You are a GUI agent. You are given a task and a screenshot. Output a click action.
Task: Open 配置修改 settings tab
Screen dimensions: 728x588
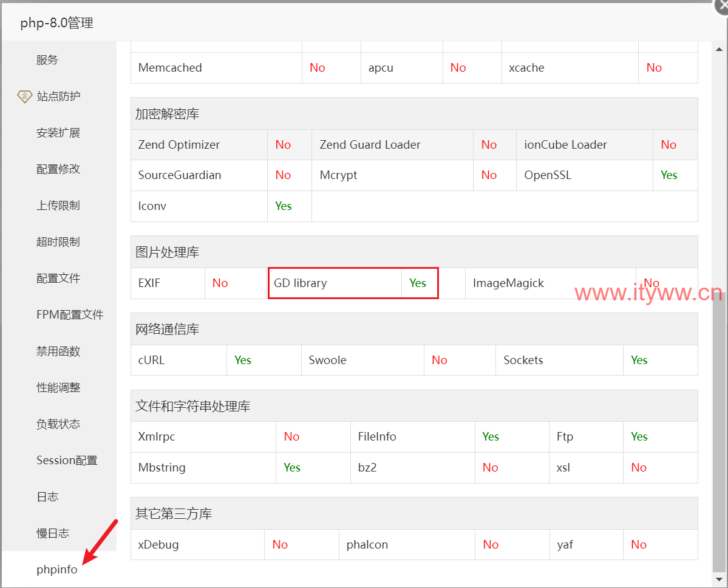(58, 169)
